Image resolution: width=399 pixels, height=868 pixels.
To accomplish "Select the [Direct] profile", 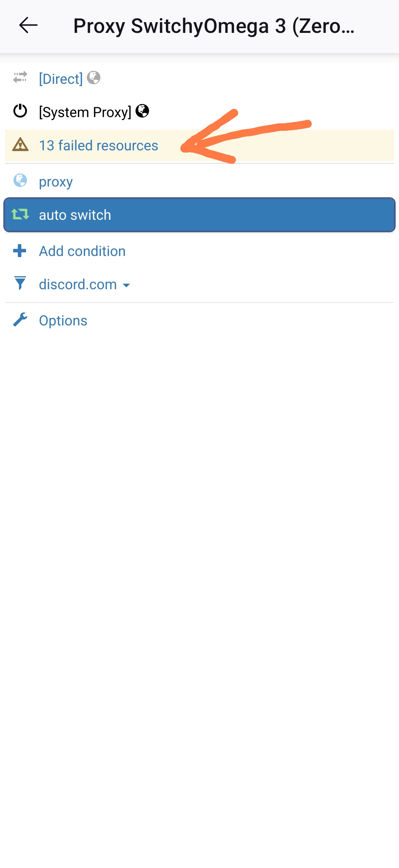I will (61, 79).
